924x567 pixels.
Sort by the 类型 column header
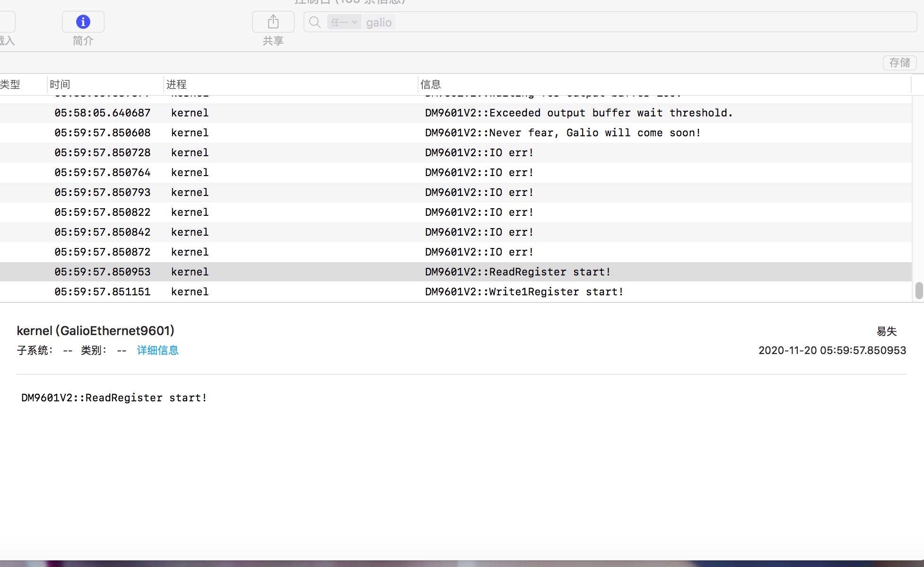point(10,84)
